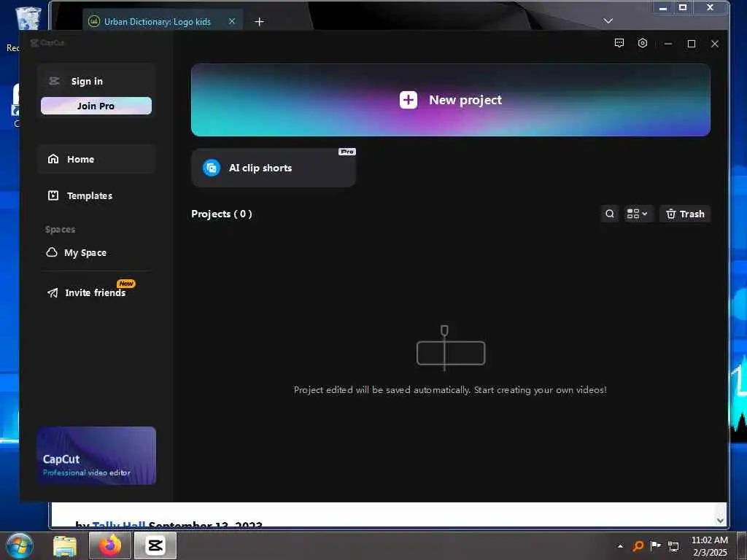Start a New project in CapCut

(x=451, y=100)
